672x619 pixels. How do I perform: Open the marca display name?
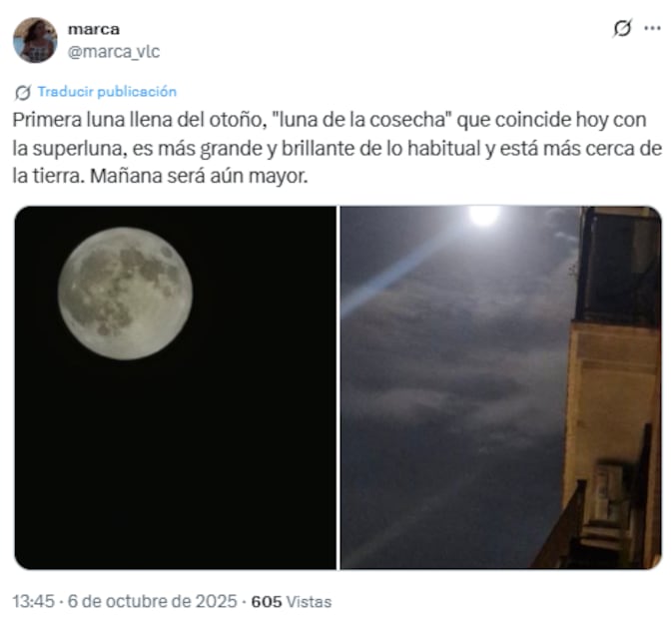(94, 29)
